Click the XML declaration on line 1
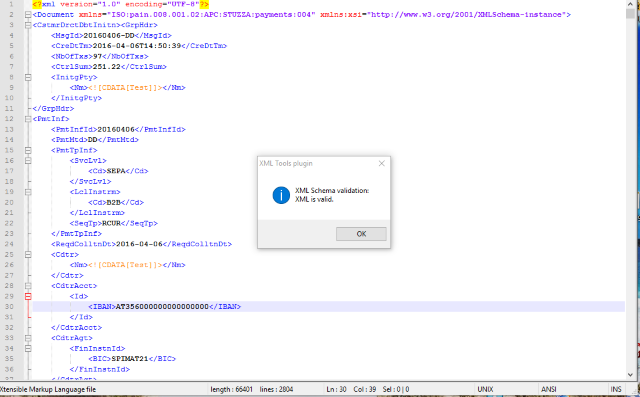Viewport: 640px width, 397px height. (x=121, y=4)
